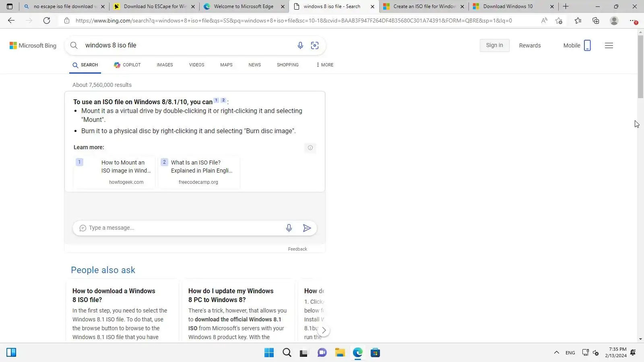Click the Sign in button
The width and height of the screenshot is (644, 362).
495,45
